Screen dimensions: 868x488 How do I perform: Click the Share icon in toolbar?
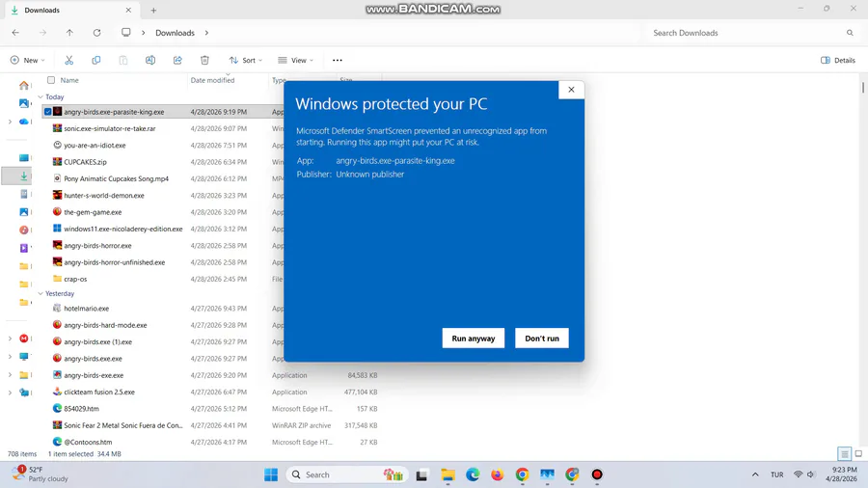click(177, 60)
